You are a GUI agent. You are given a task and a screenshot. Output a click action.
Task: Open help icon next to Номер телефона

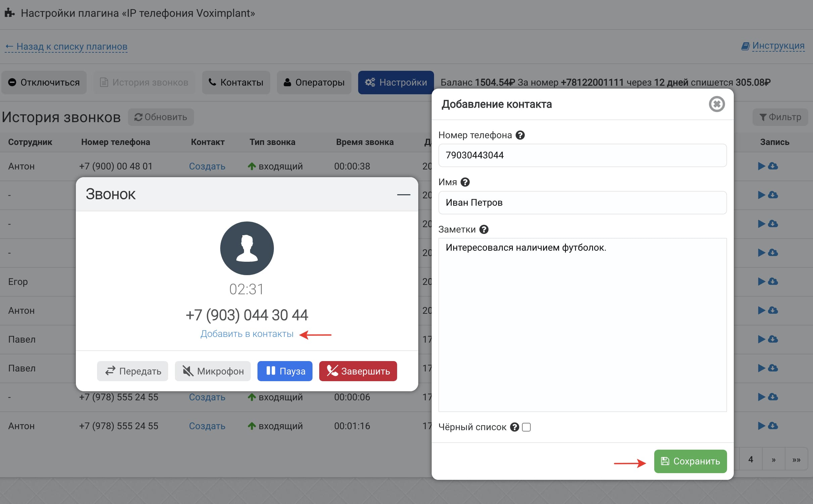(x=520, y=135)
